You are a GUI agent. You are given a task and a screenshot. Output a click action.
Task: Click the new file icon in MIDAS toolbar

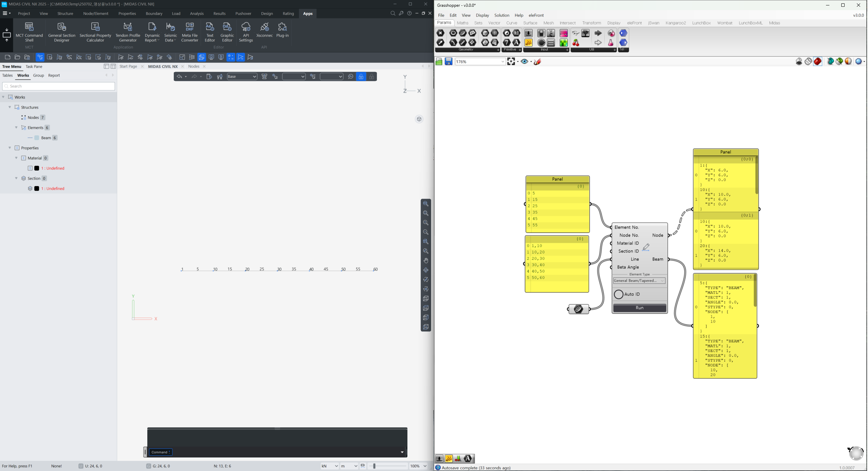coord(7,57)
